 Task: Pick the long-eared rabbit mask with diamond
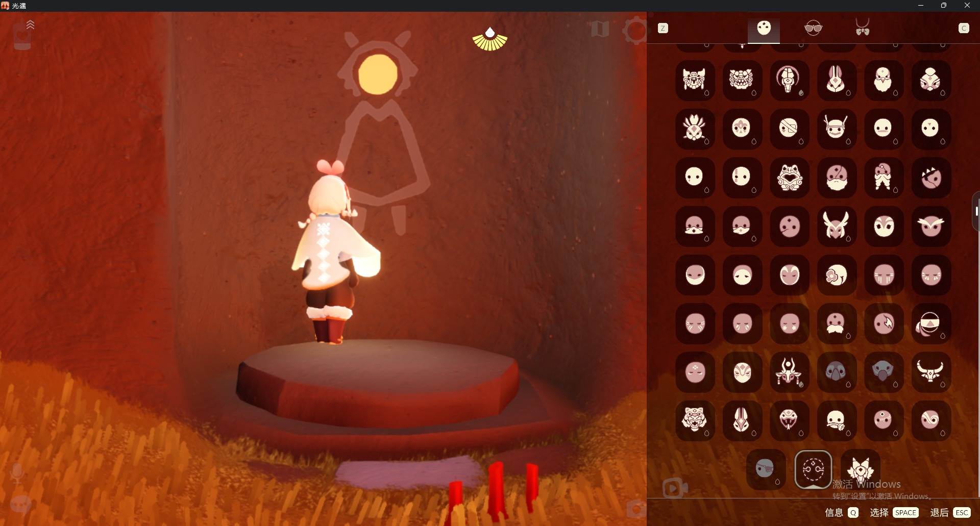836,80
